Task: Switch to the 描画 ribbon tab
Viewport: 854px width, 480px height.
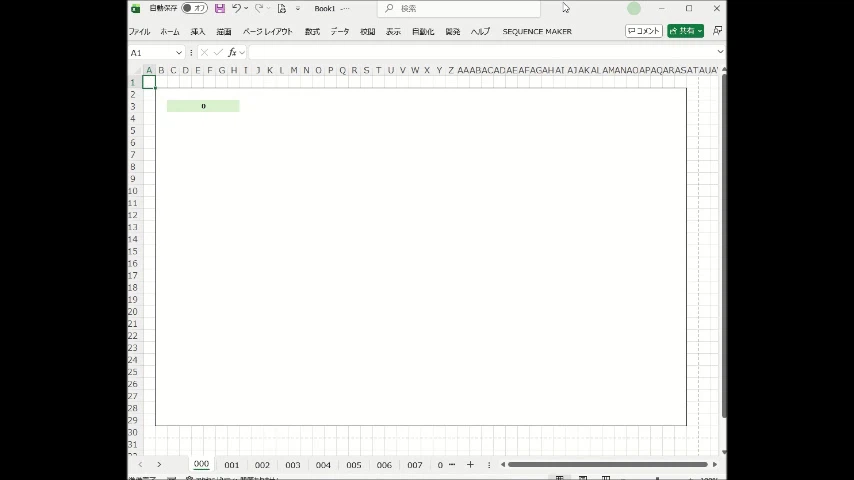Action: 224,32
